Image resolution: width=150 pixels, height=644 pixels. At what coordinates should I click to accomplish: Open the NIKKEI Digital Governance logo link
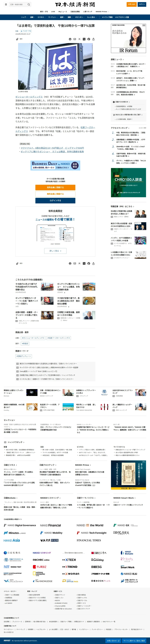pos(20,525)
